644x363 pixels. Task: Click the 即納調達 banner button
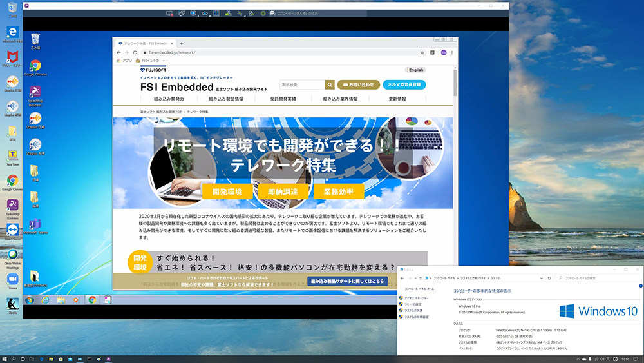(x=283, y=191)
